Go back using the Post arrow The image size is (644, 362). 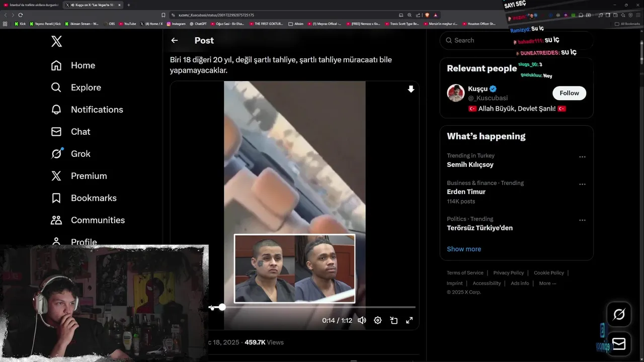click(x=175, y=40)
